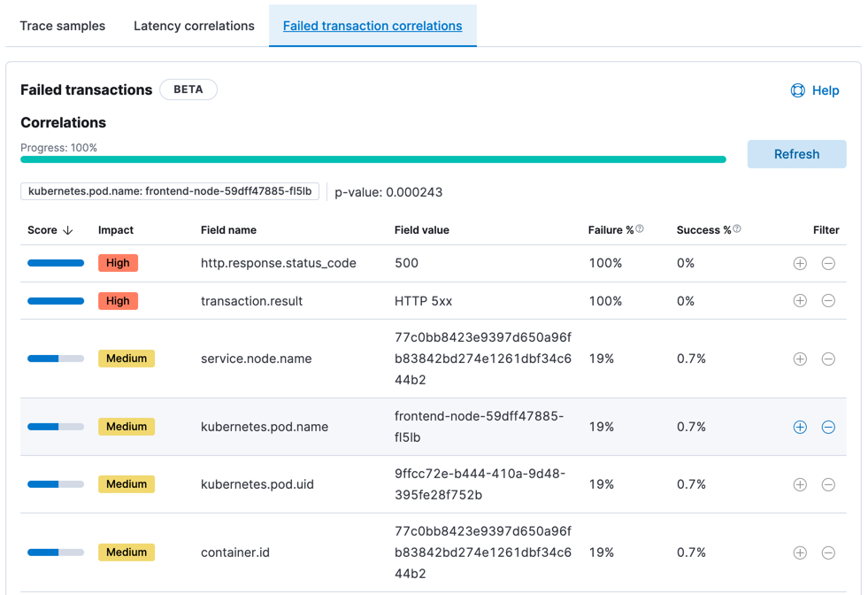Select the http.response.status_code field name
This screenshot has width=868, height=595.
(279, 263)
